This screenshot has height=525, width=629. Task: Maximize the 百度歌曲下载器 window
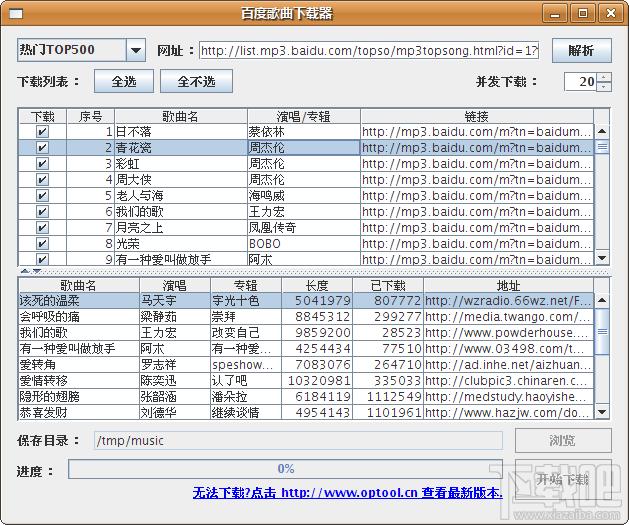point(583,14)
